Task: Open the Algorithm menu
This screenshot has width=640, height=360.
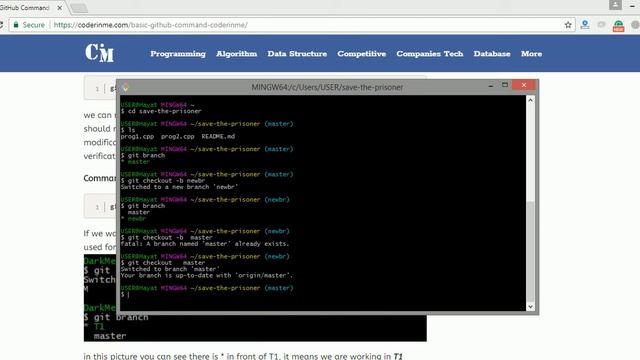Action: coord(237,53)
